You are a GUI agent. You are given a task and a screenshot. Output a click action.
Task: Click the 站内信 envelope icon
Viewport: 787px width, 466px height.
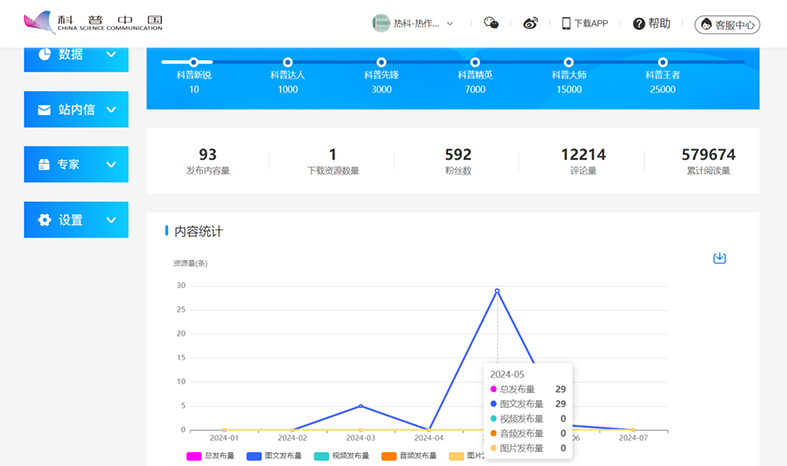(x=44, y=110)
